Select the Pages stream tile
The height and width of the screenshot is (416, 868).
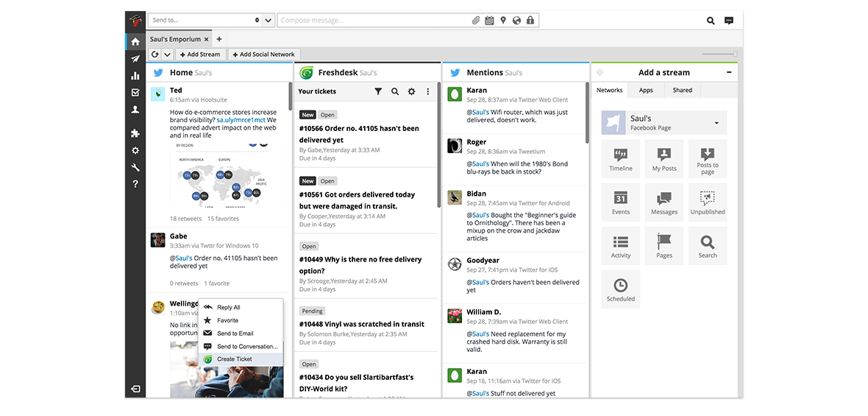click(664, 245)
